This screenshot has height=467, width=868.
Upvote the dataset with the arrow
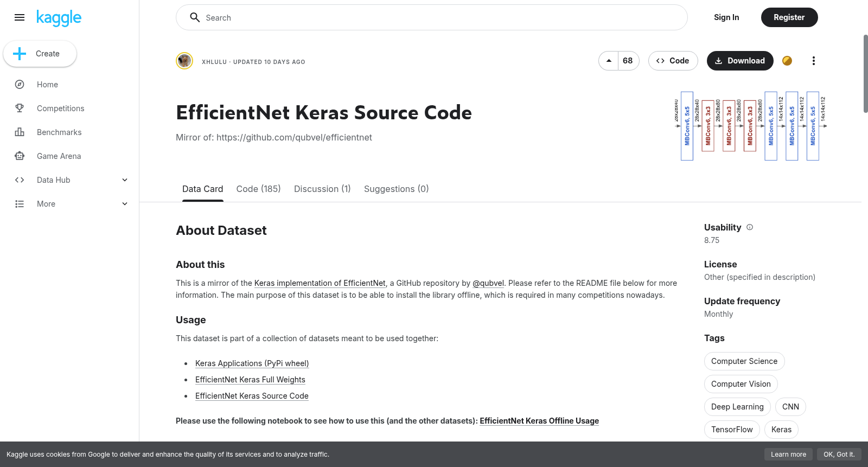coord(609,61)
